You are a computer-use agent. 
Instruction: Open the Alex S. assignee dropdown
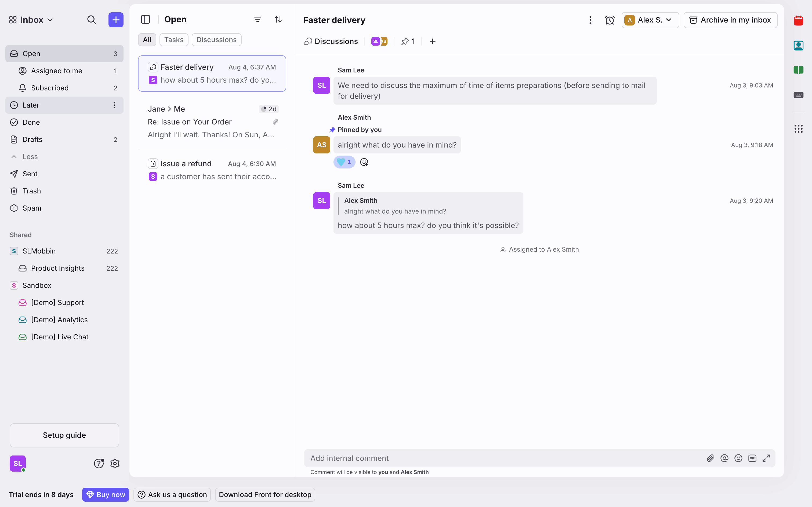pos(650,20)
